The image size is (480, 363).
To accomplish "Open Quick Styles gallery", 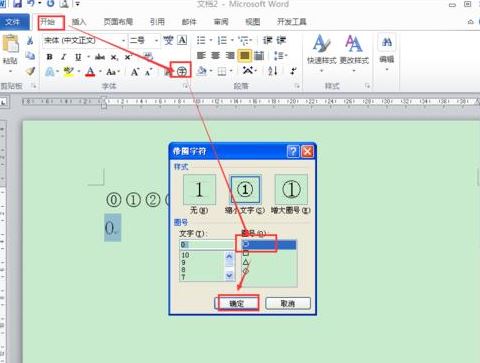I will point(322,53).
